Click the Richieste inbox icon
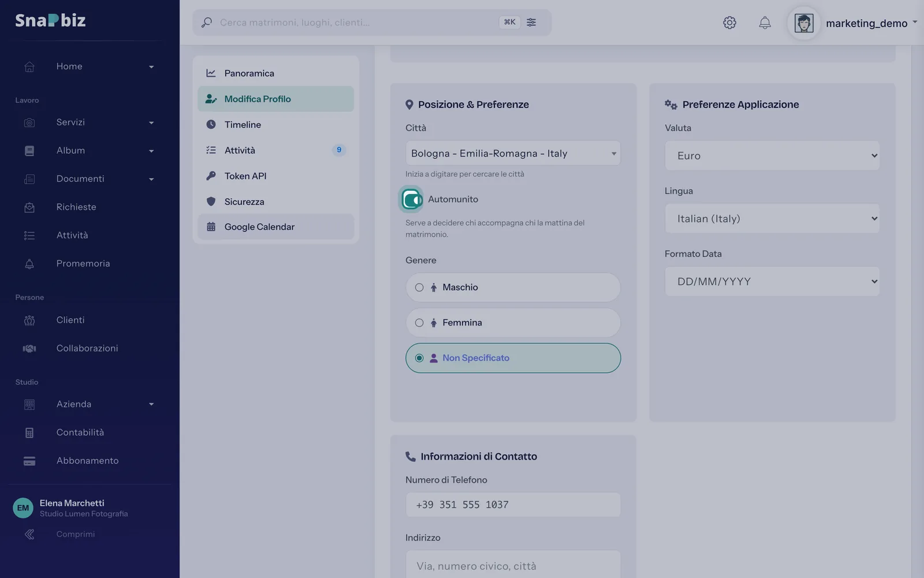 (29, 207)
